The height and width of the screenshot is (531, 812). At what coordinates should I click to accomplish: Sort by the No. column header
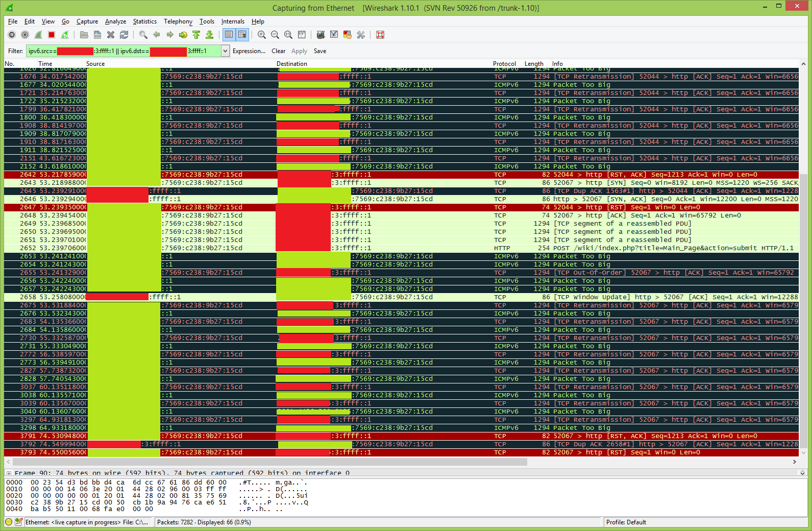tap(9, 64)
